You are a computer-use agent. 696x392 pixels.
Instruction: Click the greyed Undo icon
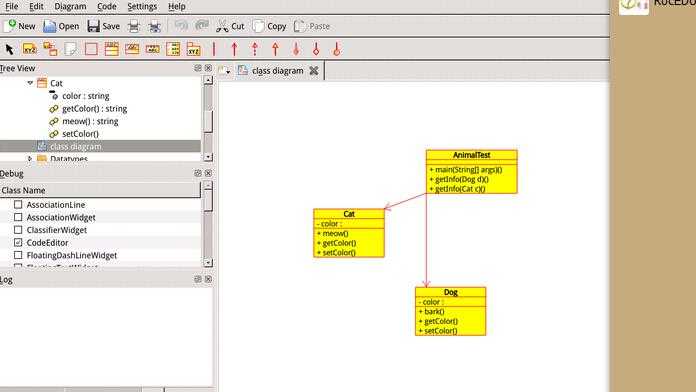[x=181, y=25]
